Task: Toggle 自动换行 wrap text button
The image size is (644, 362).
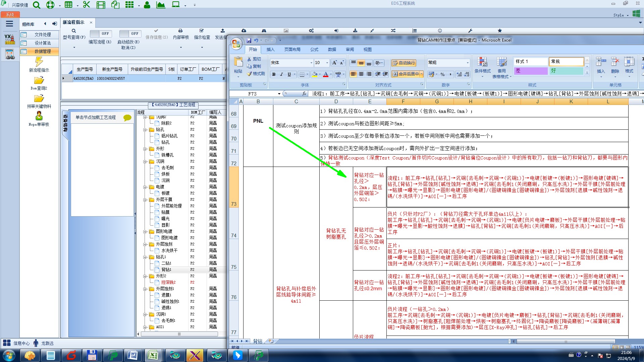Action: pyautogui.click(x=404, y=63)
